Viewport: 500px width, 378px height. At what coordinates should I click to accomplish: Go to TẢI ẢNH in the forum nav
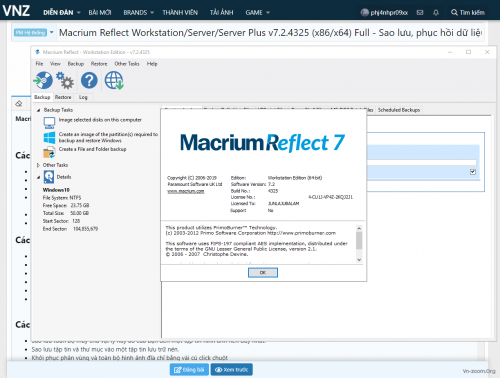click(221, 13)
